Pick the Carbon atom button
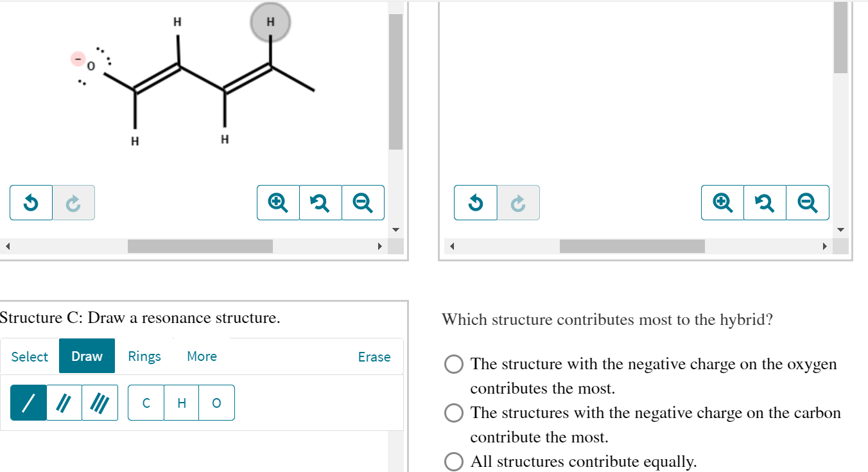868x472 pixels. point(146,403)
